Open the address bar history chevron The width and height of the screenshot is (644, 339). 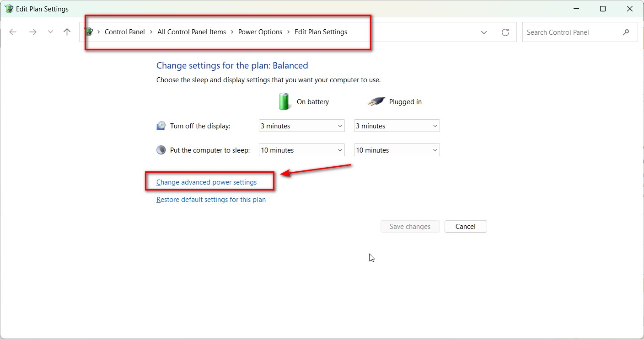483,32
